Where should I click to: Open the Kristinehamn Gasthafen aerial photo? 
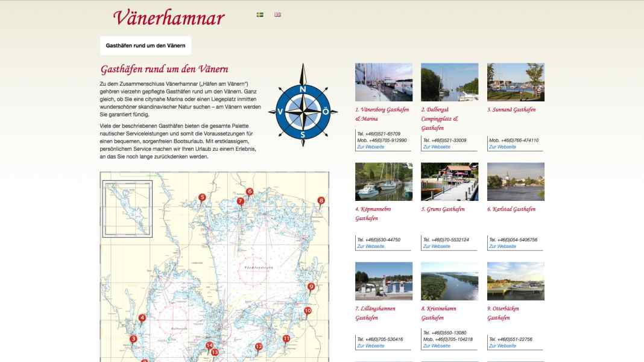pyautogui.click(x=450, y=281)
